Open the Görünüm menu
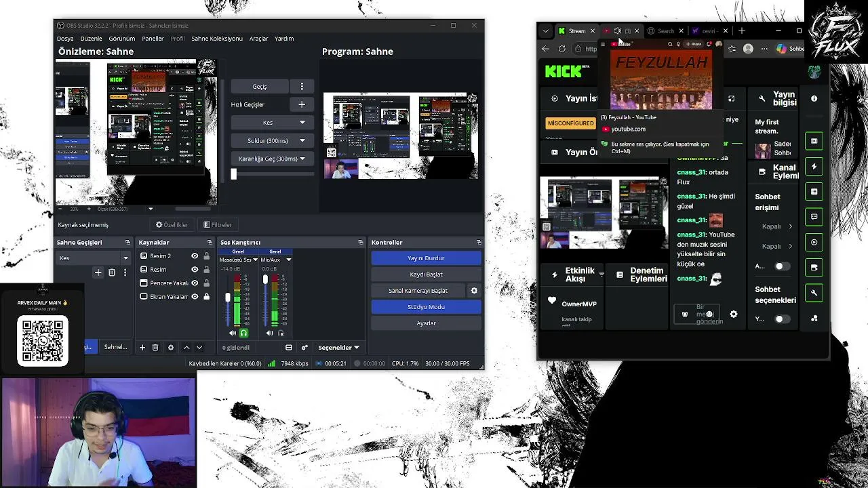The image size is (868, 488). pos(122,39)
